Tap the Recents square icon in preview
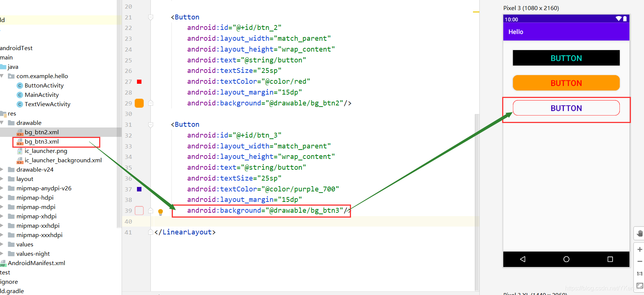This screenshot has height=295, width=644. 610,259
